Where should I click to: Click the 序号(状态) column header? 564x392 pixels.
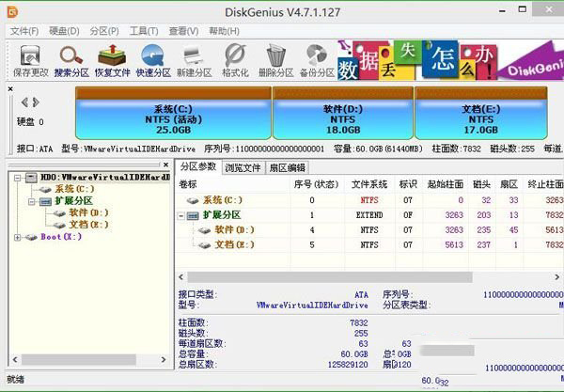317,184
